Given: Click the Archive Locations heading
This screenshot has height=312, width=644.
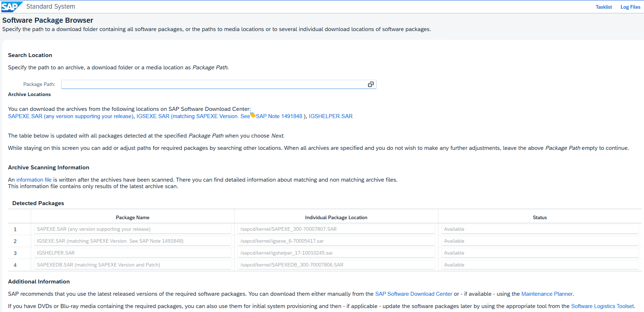Looking at the screenshot, I should pos(29,95).
